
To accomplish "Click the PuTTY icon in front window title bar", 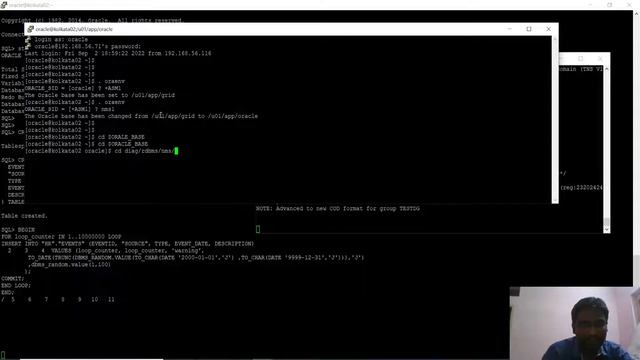I will [30, 29].
